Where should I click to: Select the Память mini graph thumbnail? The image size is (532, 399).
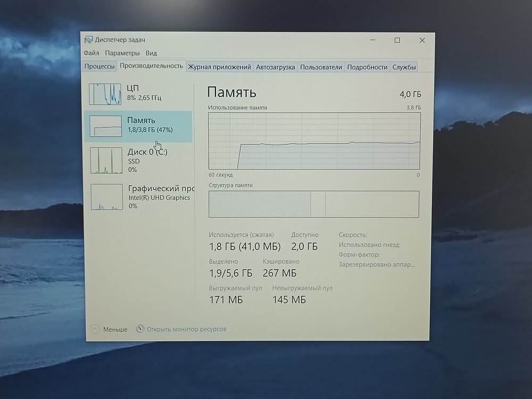[x=105, y=127]
